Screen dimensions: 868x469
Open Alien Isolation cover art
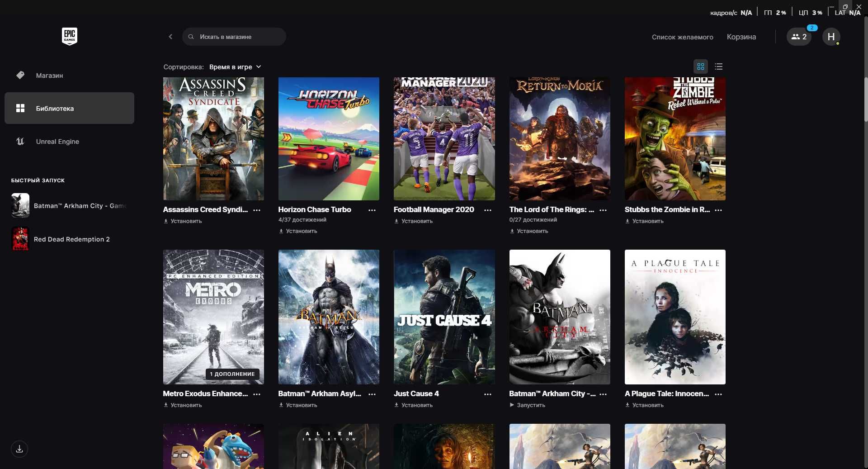[329, 446]
